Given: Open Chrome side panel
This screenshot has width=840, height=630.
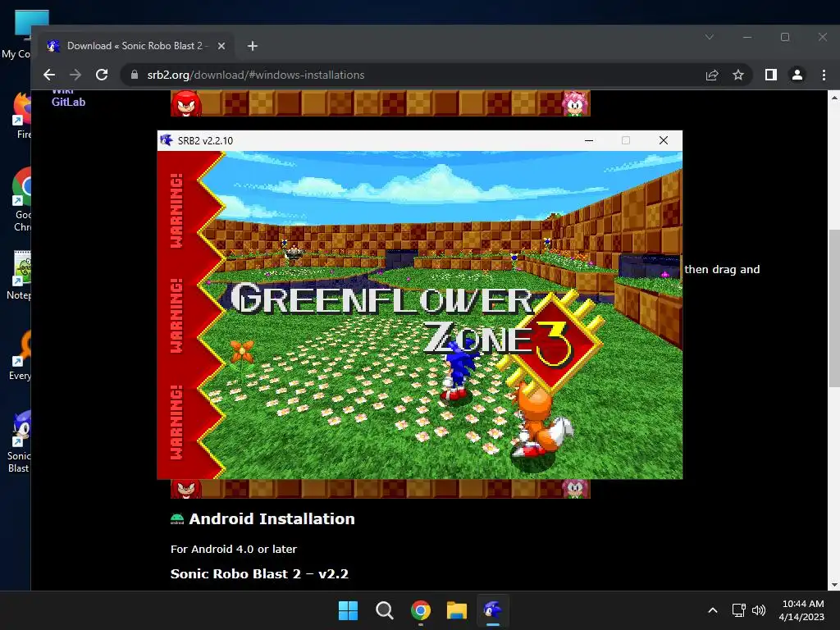Looking at the screenshot, I should (771, 75).
